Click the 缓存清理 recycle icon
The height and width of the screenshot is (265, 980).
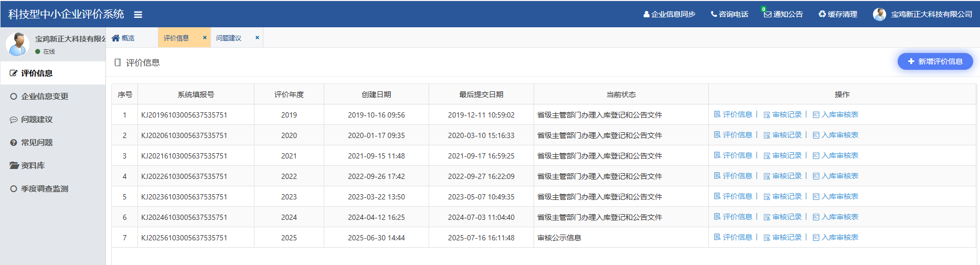pyautogui.click(x=822, y=14)
